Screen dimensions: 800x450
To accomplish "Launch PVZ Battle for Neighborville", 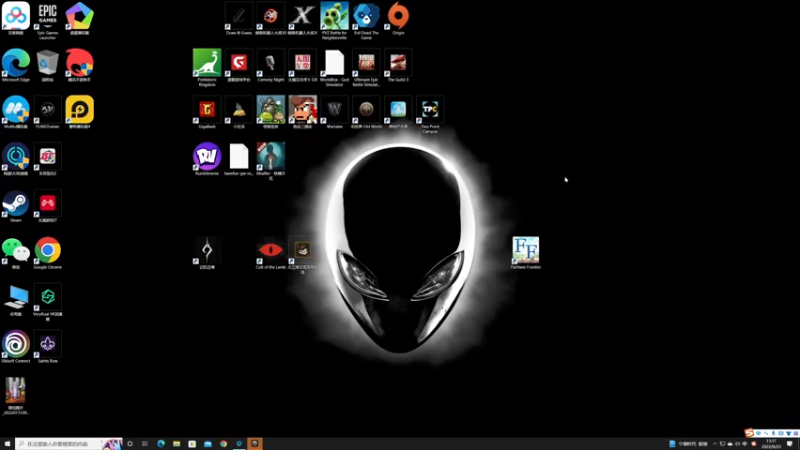I will click(x=334, y=20).
